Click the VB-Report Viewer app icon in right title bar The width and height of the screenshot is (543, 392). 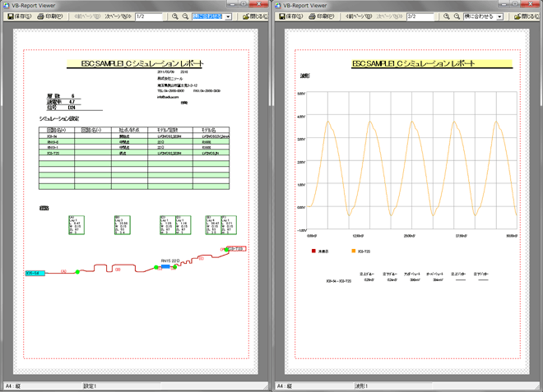click(x=277, y=5)
